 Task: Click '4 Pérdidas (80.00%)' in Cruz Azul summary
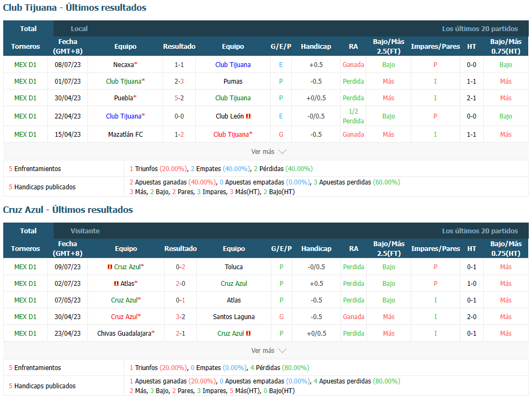pos(279,368)
